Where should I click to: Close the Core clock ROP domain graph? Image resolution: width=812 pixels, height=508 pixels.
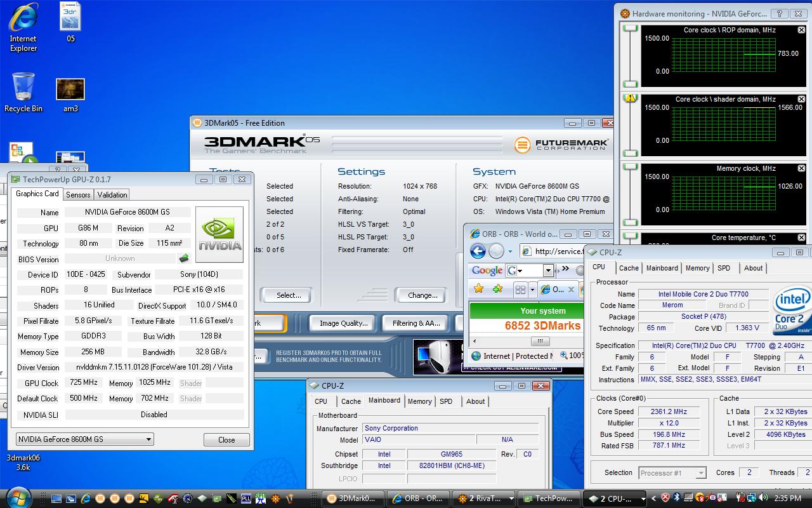[801, 30]
